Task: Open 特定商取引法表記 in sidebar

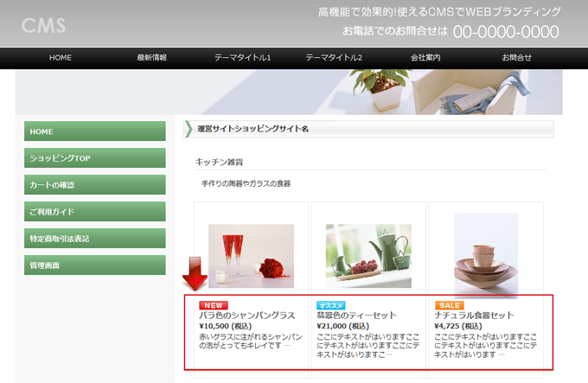Action: tap(95, 239)
